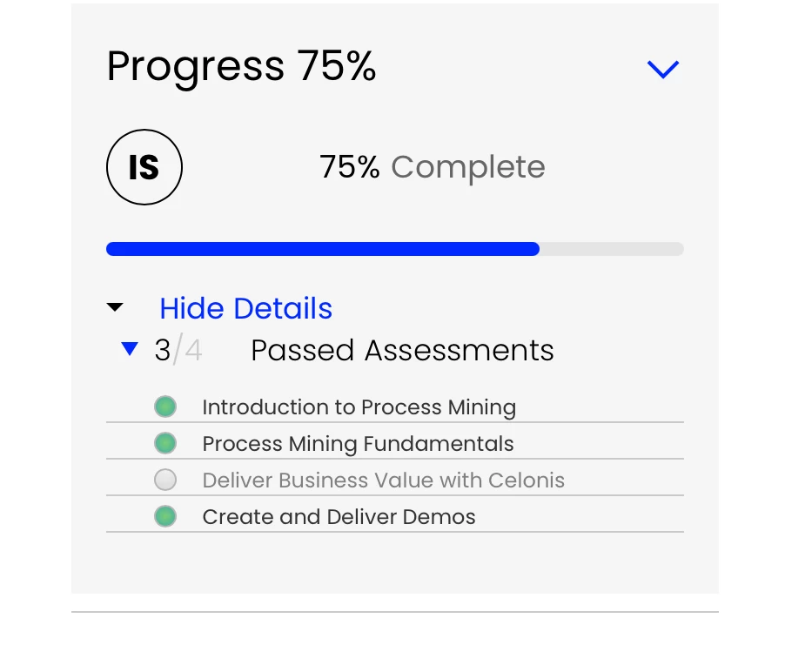
Task: Click the Passed Assessments label
Action: pos(402,350)
